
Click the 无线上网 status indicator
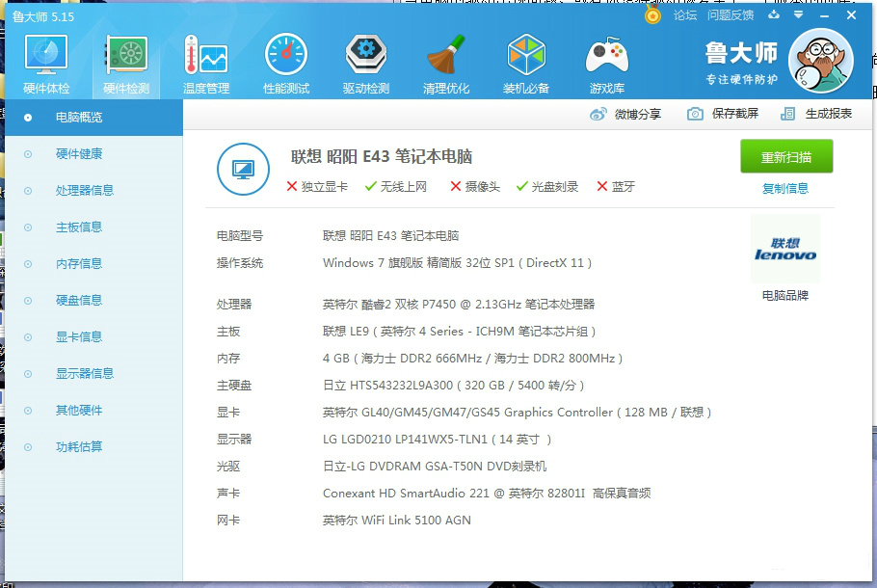(396, 187)
